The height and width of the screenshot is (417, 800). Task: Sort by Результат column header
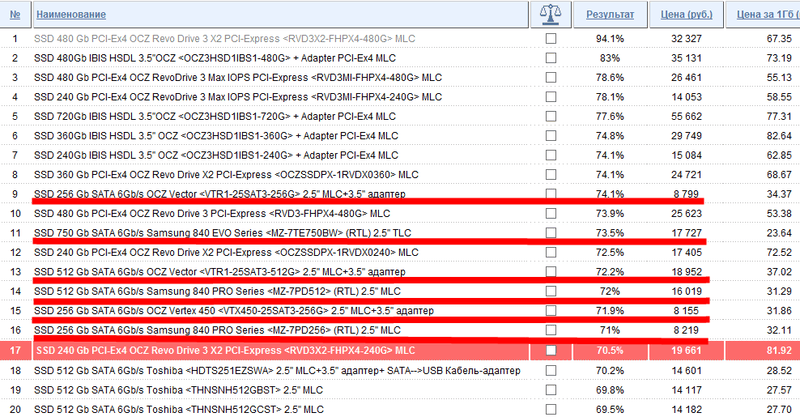(x=610, y=15)
